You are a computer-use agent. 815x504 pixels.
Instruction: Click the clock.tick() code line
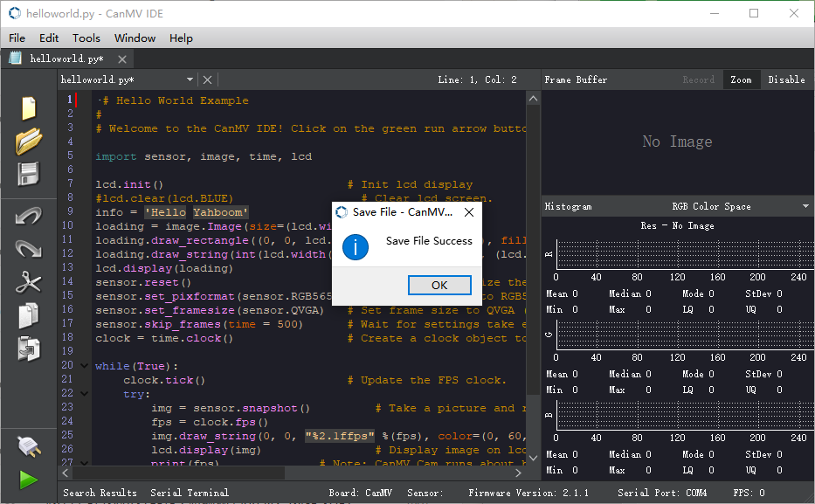164,380
